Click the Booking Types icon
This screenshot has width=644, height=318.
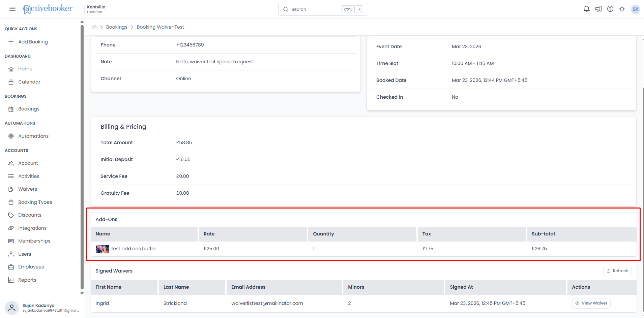point(11,202)
